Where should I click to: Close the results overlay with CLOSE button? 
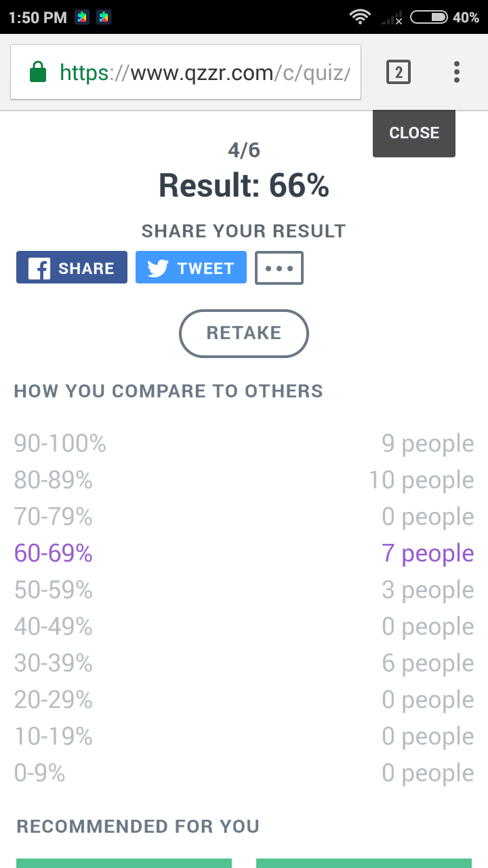[x=414, y=133]
